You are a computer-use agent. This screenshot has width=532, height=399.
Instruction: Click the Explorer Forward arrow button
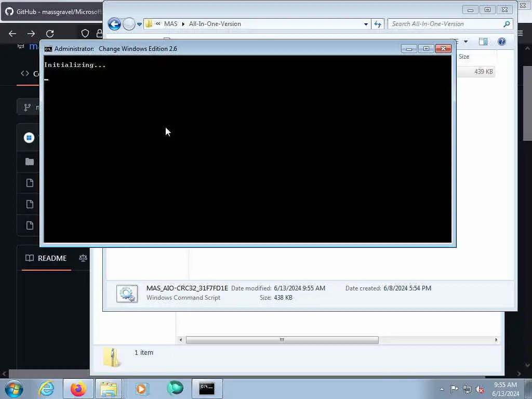click(x=129, y=24)
